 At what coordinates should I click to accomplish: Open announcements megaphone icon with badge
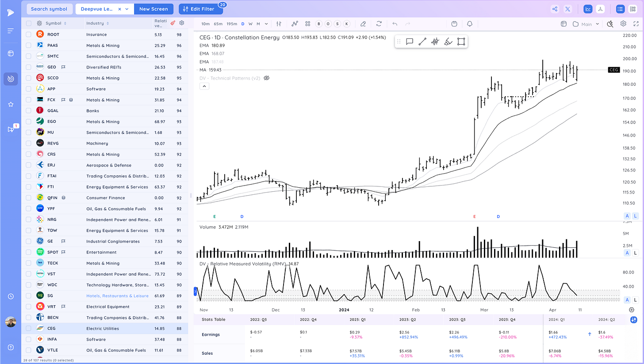click(x=11, y=129)
